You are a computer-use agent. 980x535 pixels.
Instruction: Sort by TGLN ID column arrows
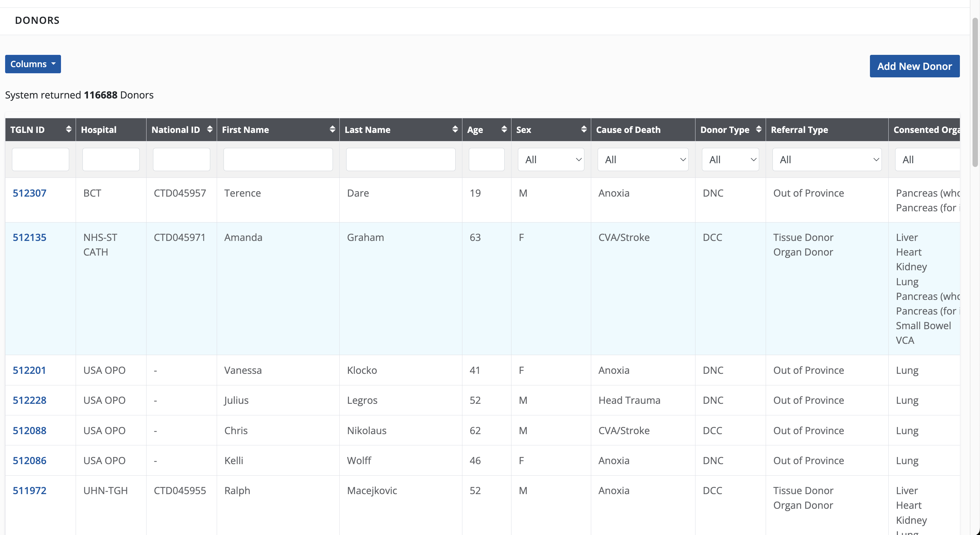tap(68, 129)
